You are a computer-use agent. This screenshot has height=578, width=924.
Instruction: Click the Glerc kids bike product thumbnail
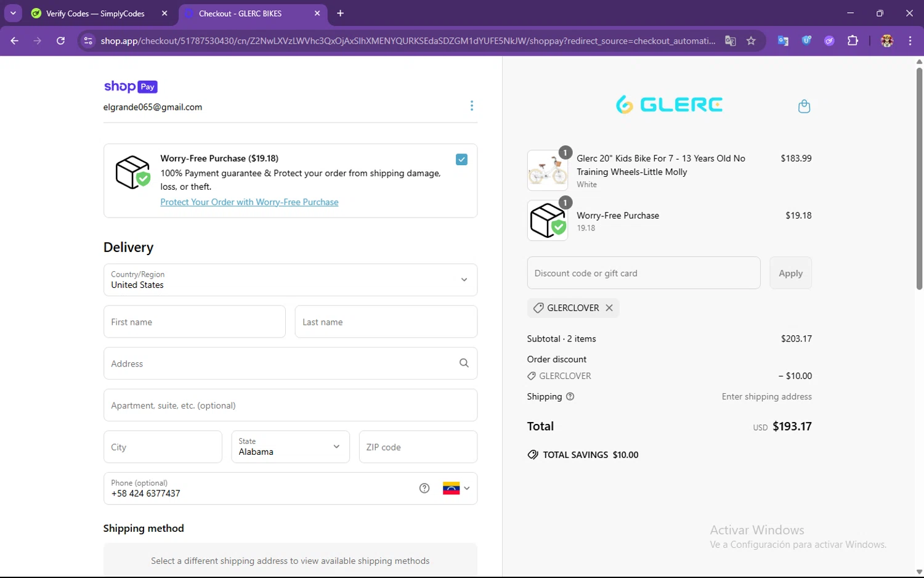point(548,171)
